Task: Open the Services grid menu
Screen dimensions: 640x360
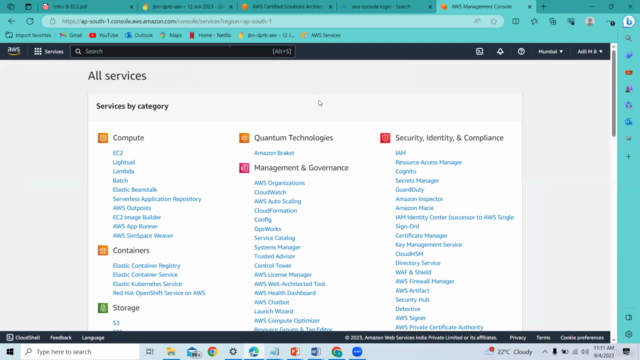Action: (x=49, y=51)
